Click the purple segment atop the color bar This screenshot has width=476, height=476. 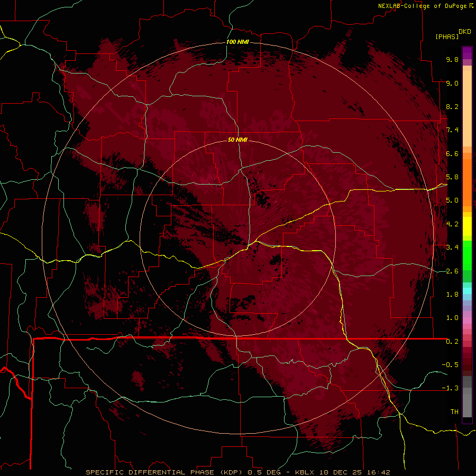[x=467, y=53]
